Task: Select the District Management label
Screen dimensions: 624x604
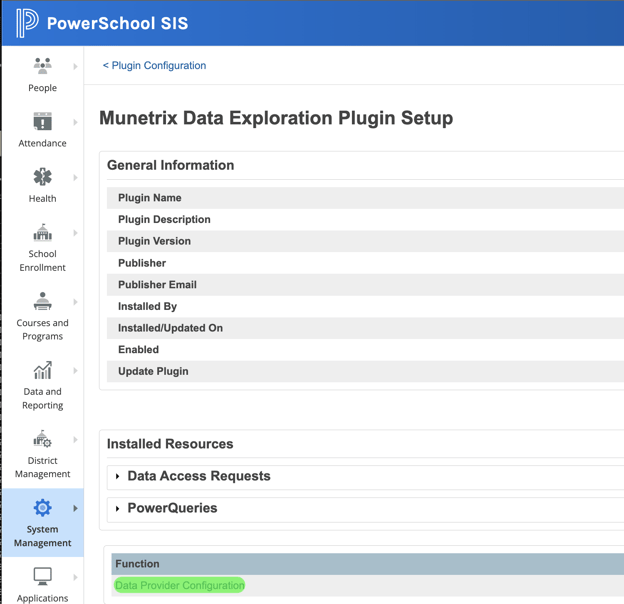Action: pos(43,467)
